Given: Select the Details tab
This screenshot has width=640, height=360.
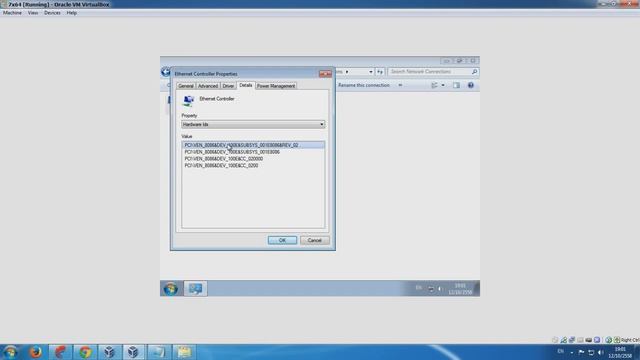Looking at the screenshot, I should pos(246,85).
